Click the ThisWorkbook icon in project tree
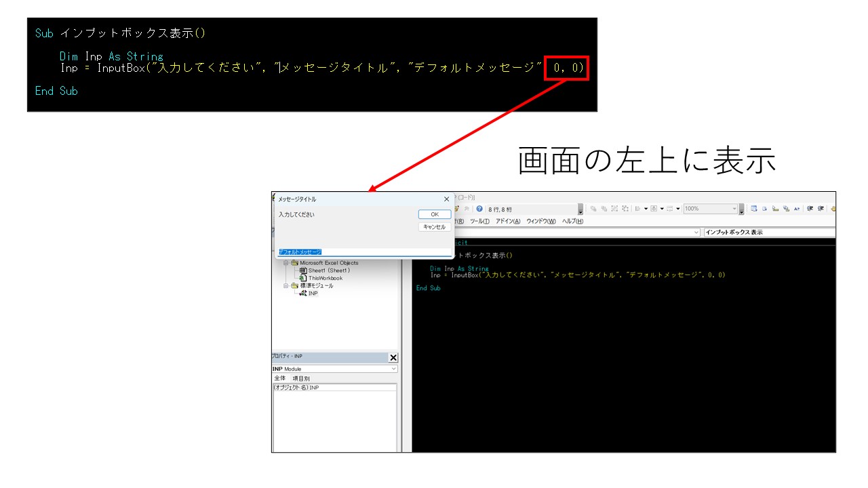868x488 pixels. 302,278
